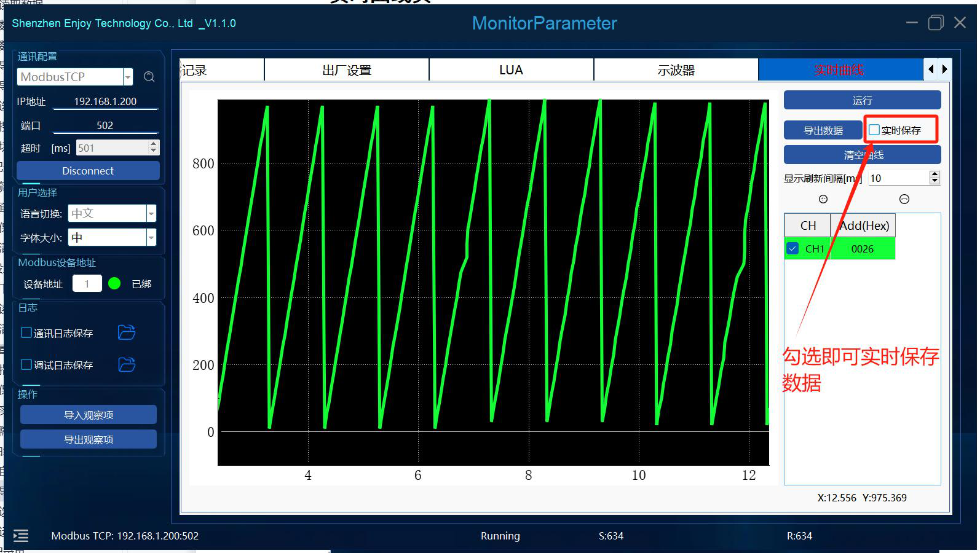Click the IP address field 192.168.1.200
This screenshot has height=553, width=980.
(106, 101)
